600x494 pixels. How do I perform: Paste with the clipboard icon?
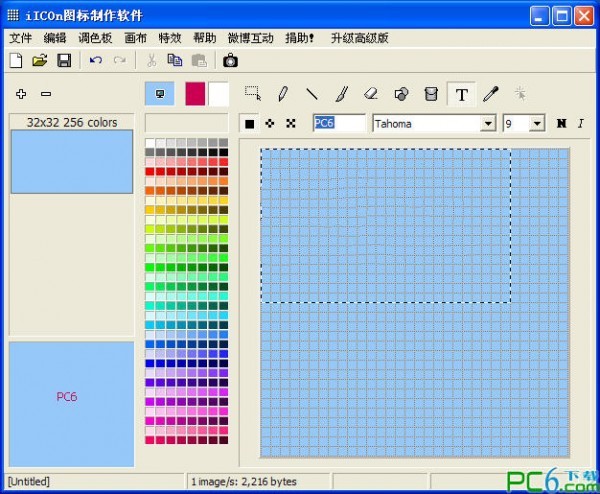[199, 60]
